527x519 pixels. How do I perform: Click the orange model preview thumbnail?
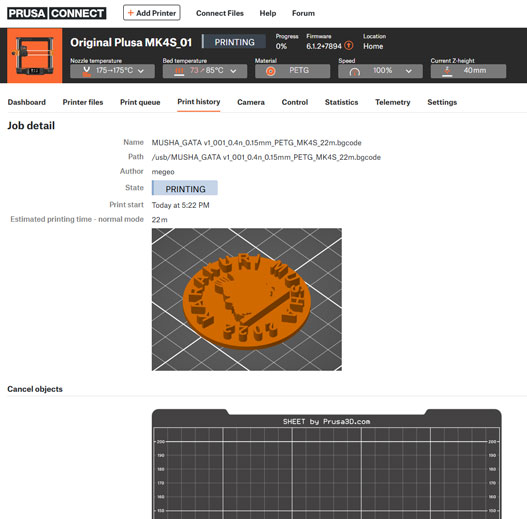pos(247,299)
